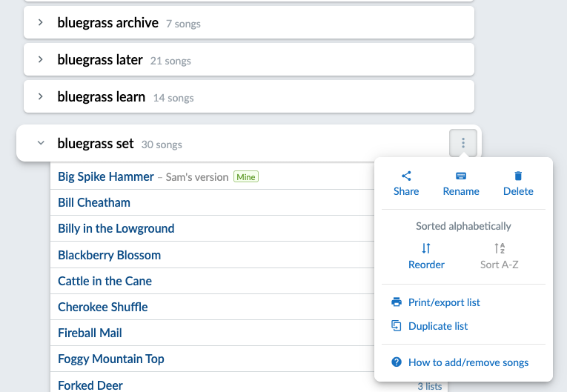The width and height of the screenshot is (567, 392).
Task: Click the Sort A-Z icon
Action: pyautogui.click(x=500, y=249)
